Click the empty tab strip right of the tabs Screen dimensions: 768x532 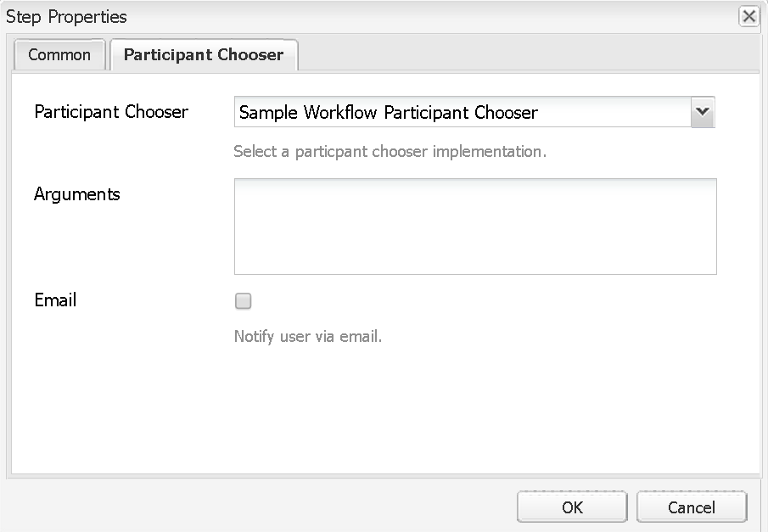[526, 54]
